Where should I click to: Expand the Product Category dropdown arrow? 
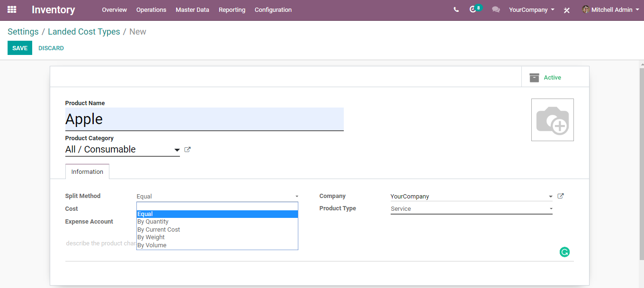tap(177, 150)
